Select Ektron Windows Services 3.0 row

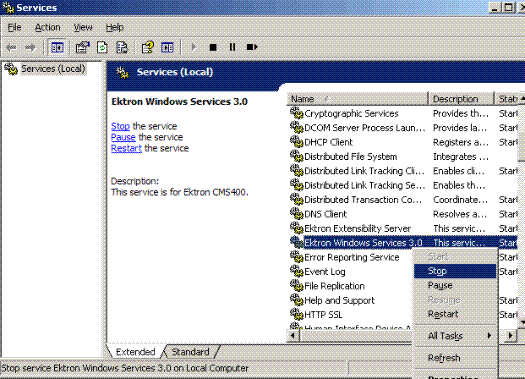(x=403, y=243)
